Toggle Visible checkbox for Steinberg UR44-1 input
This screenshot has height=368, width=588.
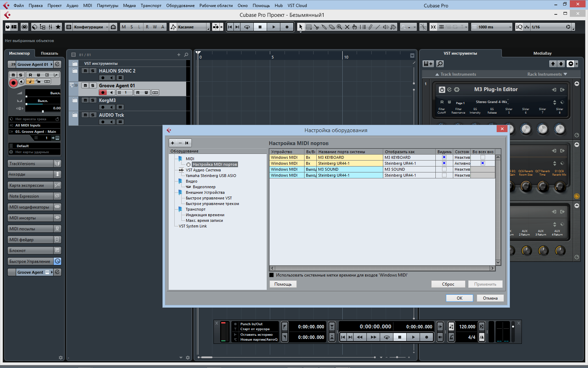tap(444, 163)
